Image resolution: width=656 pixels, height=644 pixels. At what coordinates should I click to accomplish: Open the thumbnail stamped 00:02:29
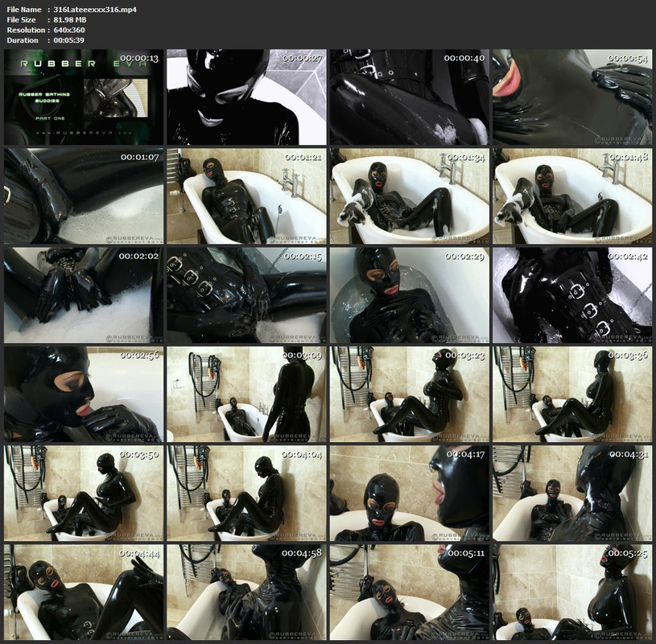(409, 295)
